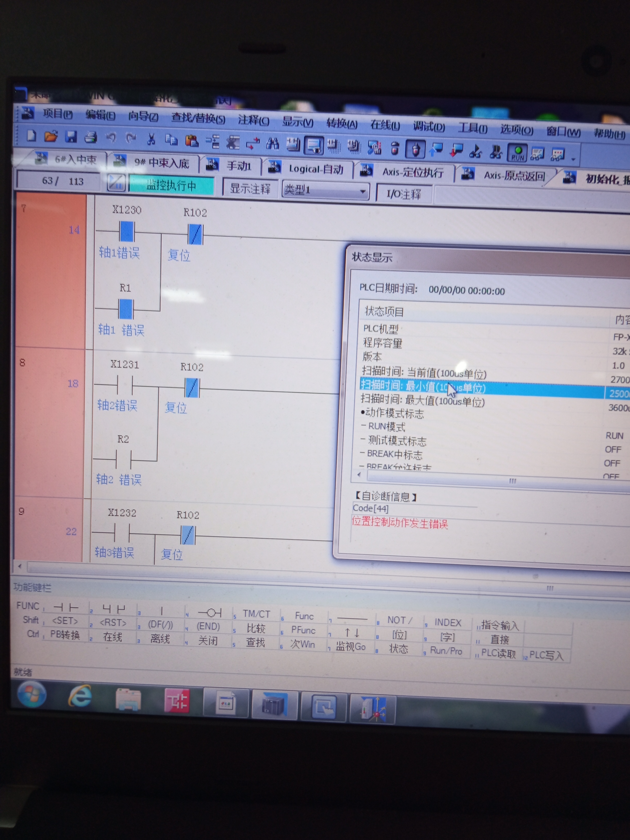
Task: Open the 在线(L) menu
Action: [x=385, y=125]
